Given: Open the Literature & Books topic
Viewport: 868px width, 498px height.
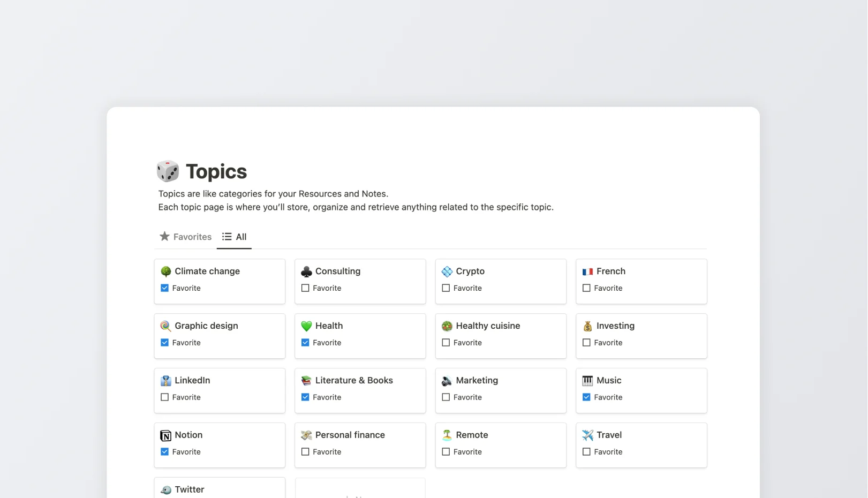Looking at the screenshot, I should (x=353, y=380).
